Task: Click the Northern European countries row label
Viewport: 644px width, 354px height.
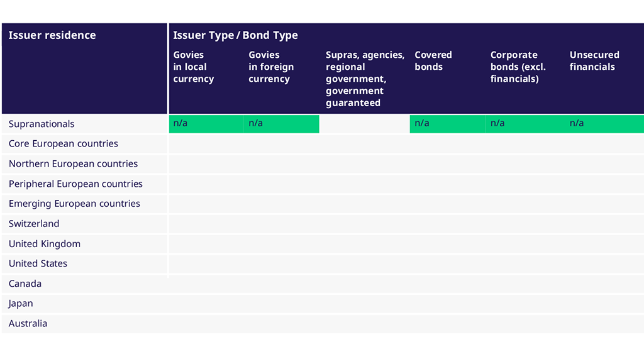Action: pyautogui.click(x=73, y=164)
